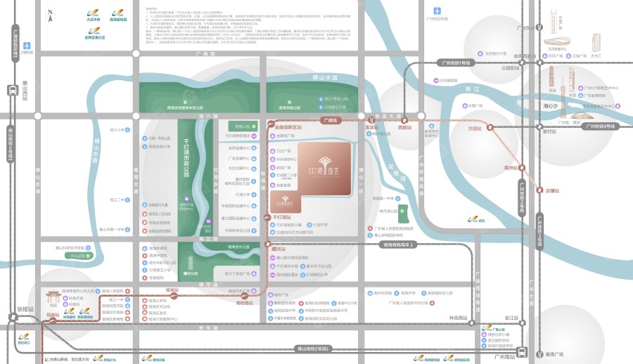The height and width of the screenshot is (364, 633).
Task: Click the 金融高新区站 station marker
Action: point(271,124)
